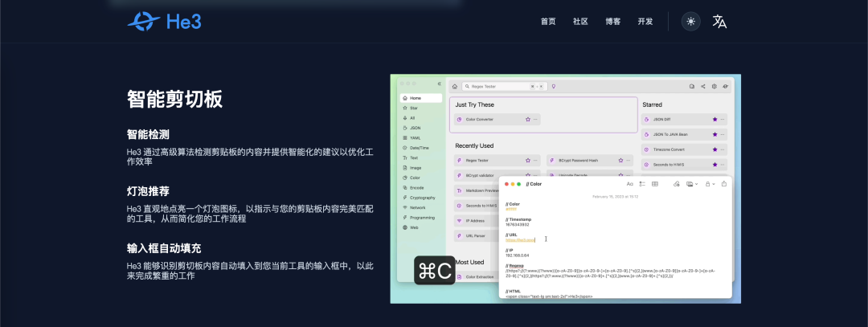This screenshot has width=868, height=327.
Task: Unstar the Timezone Convert tool
Action: click(x=714, y=149)
